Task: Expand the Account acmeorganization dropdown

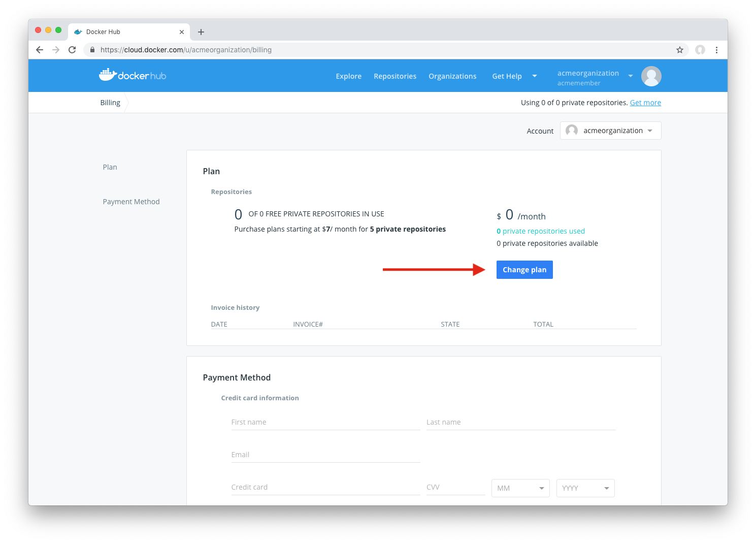Action: pyautogui.click(x=610, y=131)
